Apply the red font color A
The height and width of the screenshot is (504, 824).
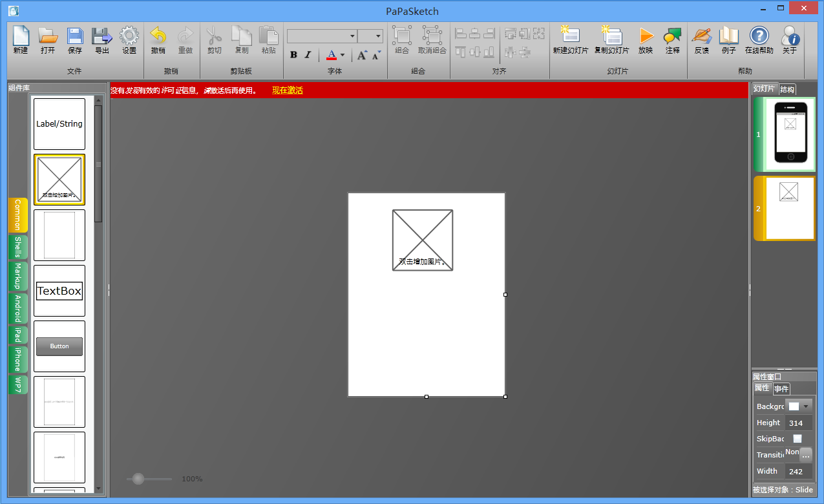[x=332, y=55]
